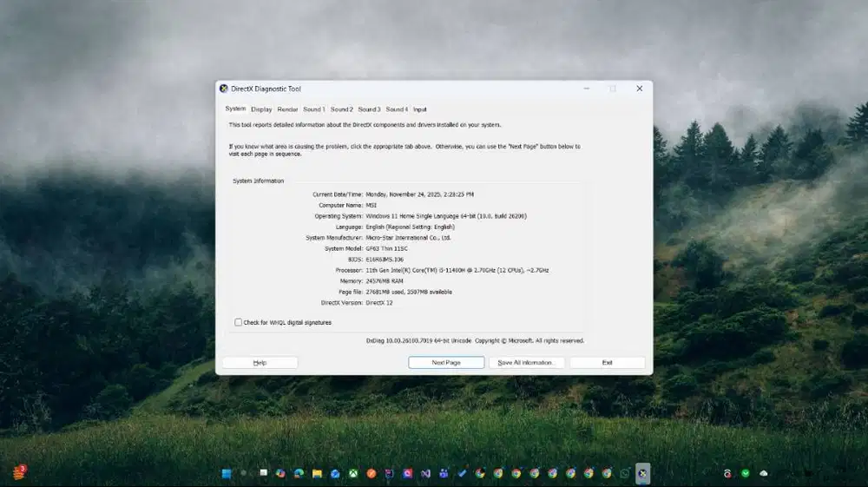Image resolution: width=868 pixels, height=487 pixels.
Task: Open File Explorer from the taskbar
Action: pyautogui.click(x=318, y=473)
